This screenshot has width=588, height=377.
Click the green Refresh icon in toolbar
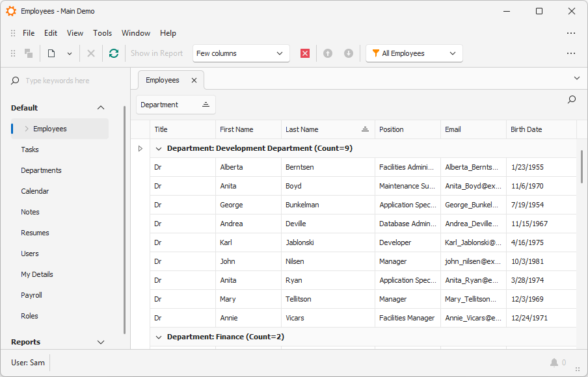114,53
